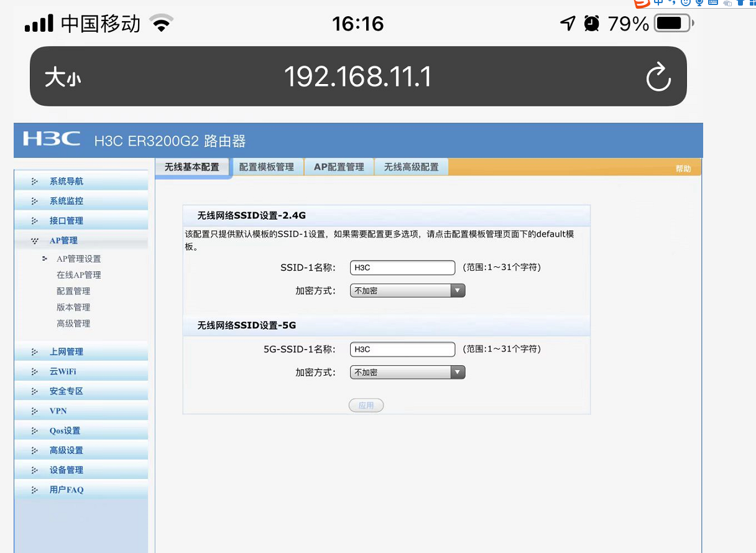Open the 配置管理 submenu item
756x553 pixels.
[x=73, y=291]
